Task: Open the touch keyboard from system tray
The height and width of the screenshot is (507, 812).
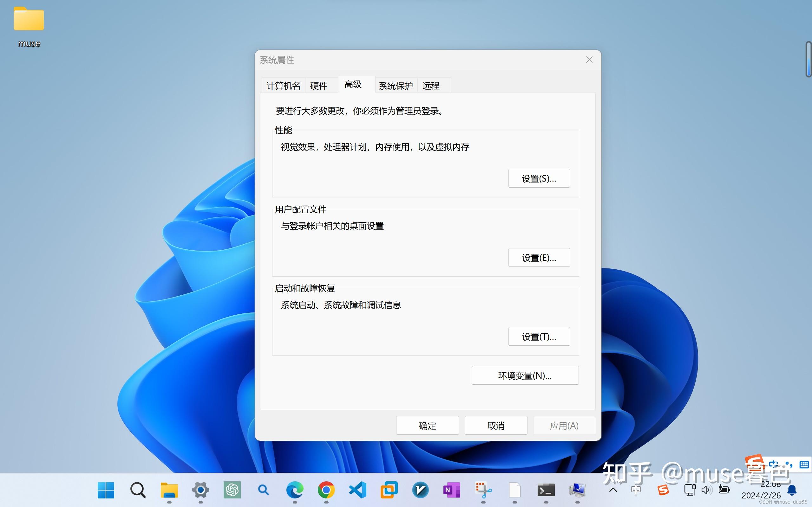Action: pos(804,465)
